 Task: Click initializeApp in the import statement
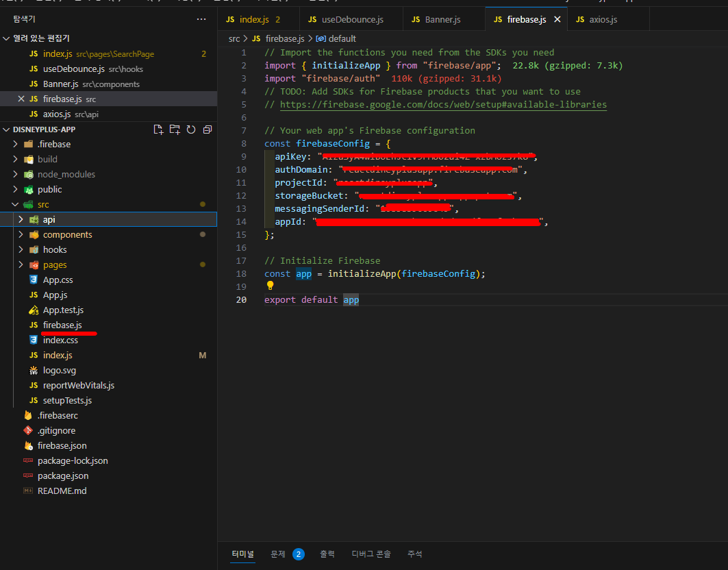(346, 66)
